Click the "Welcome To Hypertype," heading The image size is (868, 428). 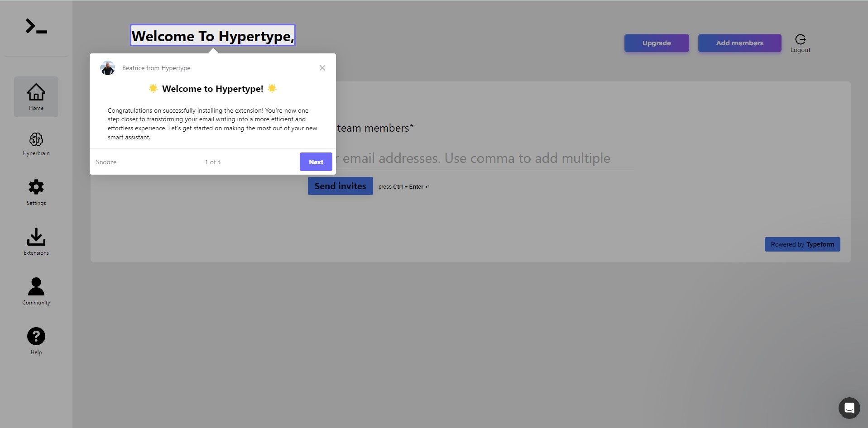(213, 35)
